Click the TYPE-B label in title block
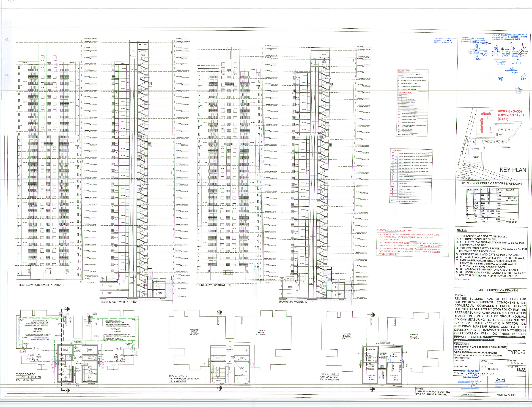This screenshot has width=532, height=407. pyautogui.click(x=516, y=352)
